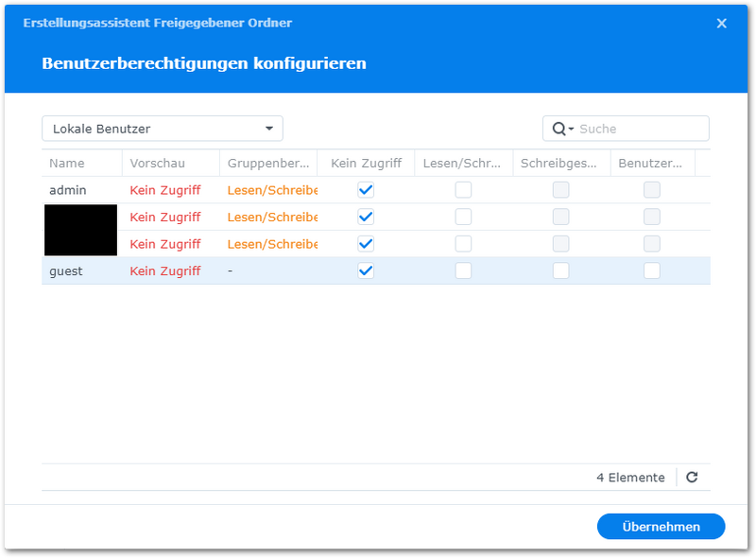Select the admin user row

[68, 190]
